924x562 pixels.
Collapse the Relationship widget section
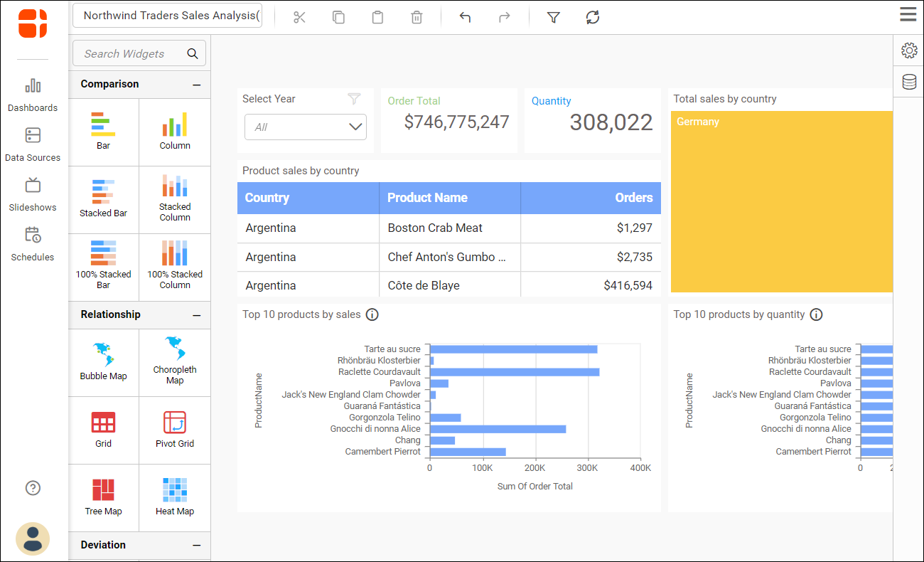pyautogui.click(x=198, y=314)
